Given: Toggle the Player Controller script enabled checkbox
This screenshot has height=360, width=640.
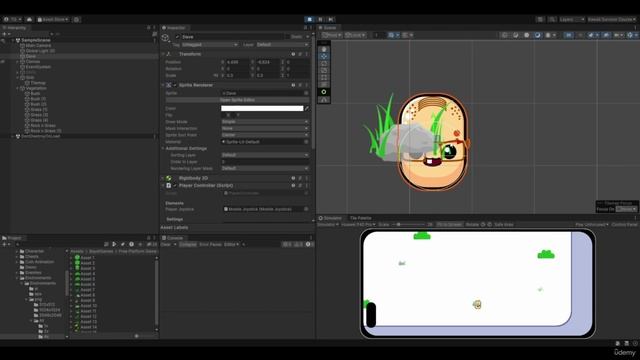Looking at the screenshot, I should click(175, 186).
